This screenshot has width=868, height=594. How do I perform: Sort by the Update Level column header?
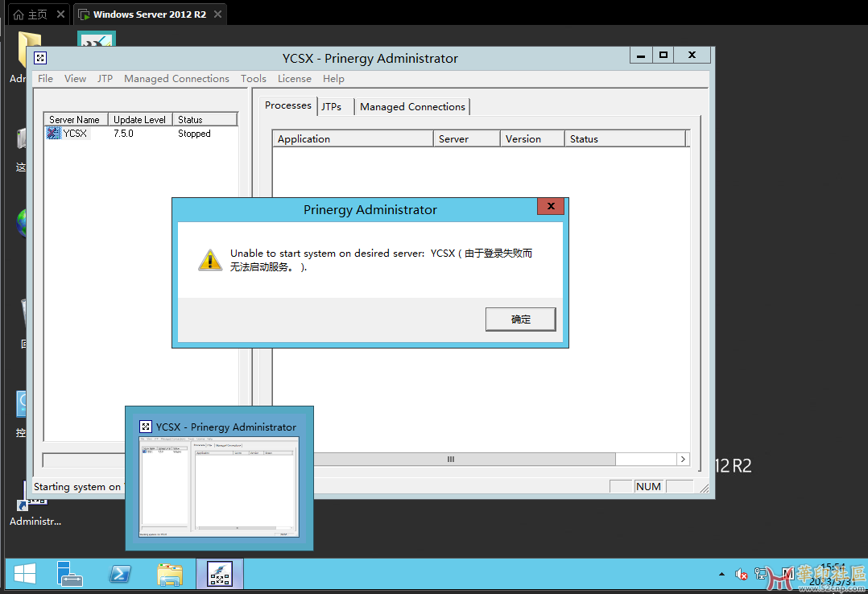[x=140, y=120]
